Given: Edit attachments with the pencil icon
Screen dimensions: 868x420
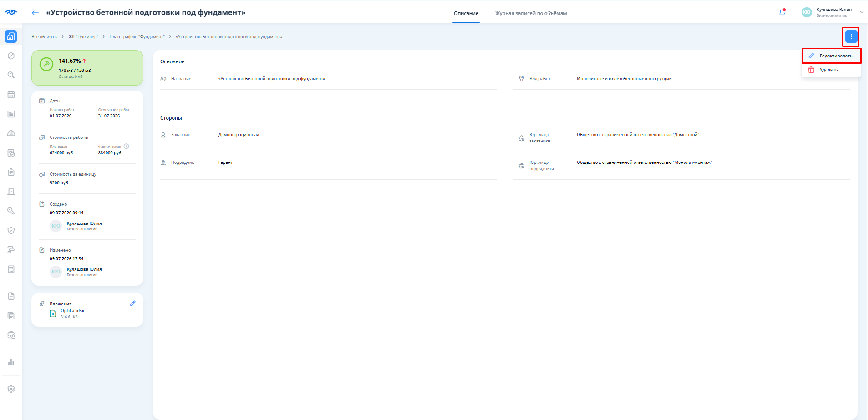Looking at the screenshot, I should pos(133,303).
